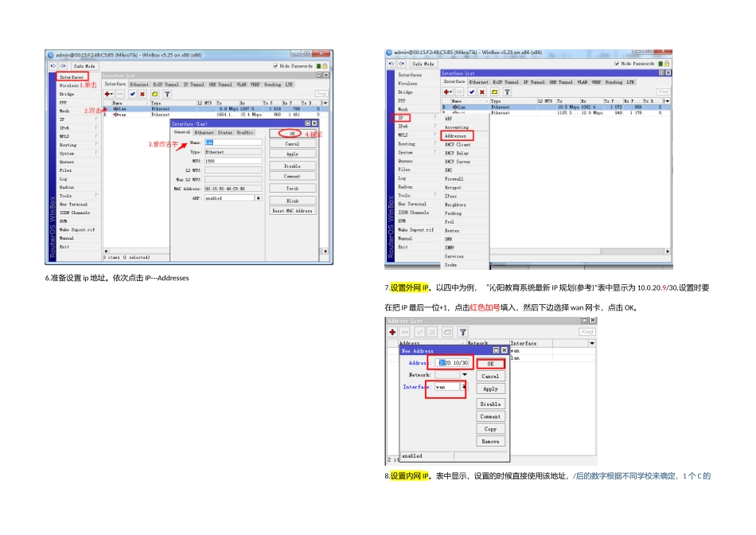756x535 pixels.
Task: Click comment icon in Address List toolbar
Action: pos(447,332)
